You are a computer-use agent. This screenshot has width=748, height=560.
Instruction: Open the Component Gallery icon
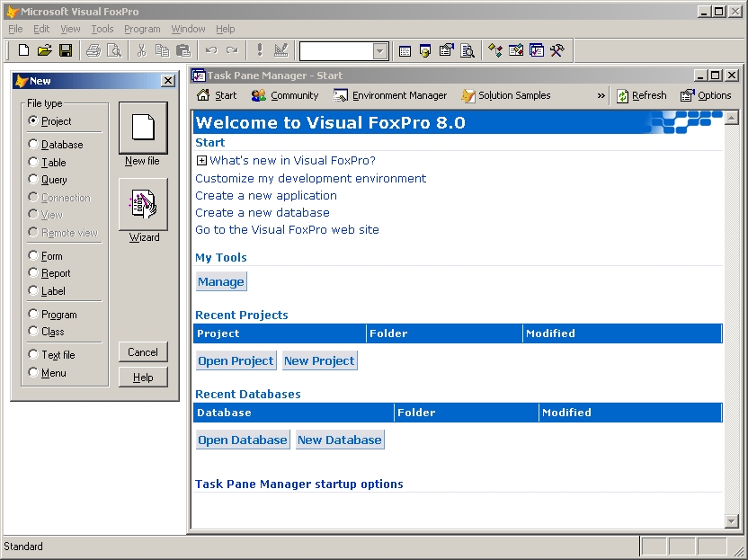click(493, 50)
